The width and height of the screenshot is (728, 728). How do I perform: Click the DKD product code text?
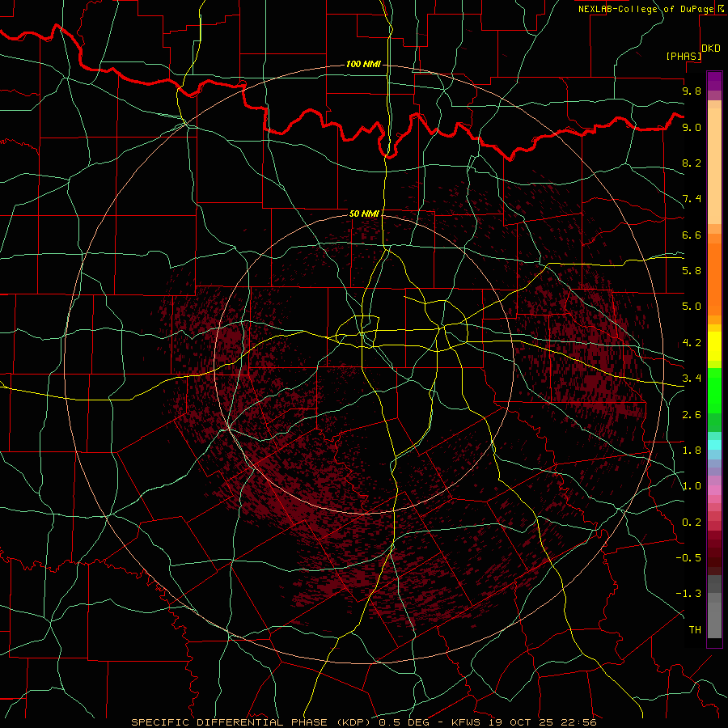(711, 49)
